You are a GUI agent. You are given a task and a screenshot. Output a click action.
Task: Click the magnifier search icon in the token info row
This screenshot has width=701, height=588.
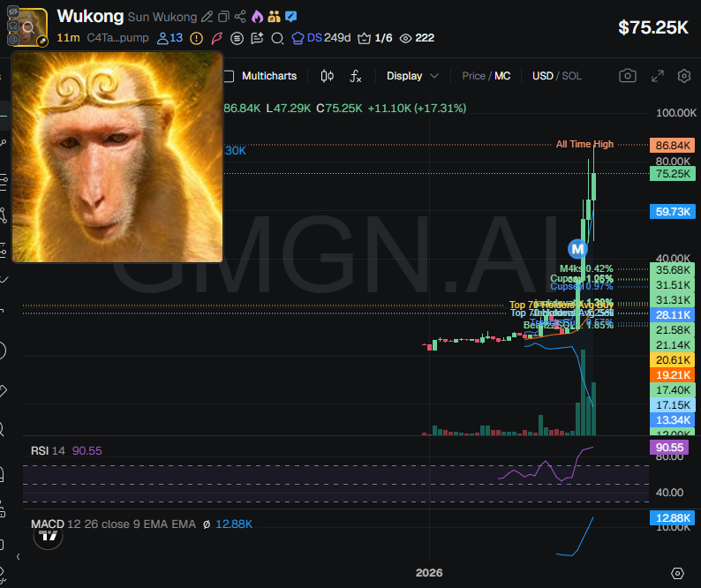[277, 39]
